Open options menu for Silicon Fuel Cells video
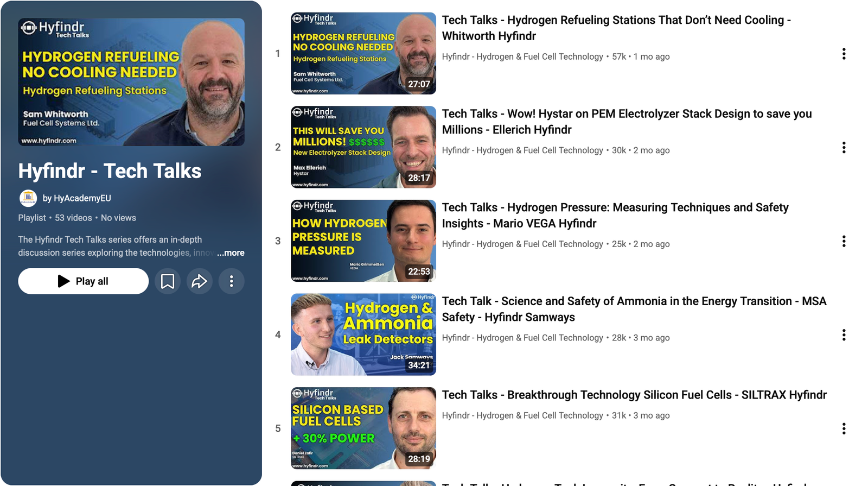Image resolution: width=868 pixels, height=486 pixels. point(844,428)
